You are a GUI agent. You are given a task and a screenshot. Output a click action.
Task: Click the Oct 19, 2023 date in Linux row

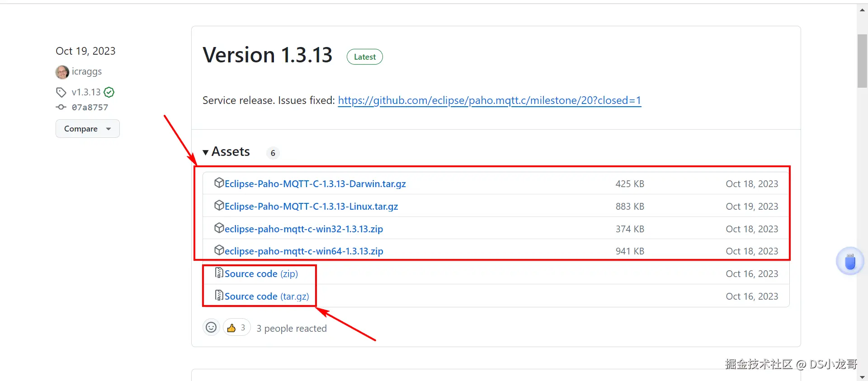coord(752,207)
